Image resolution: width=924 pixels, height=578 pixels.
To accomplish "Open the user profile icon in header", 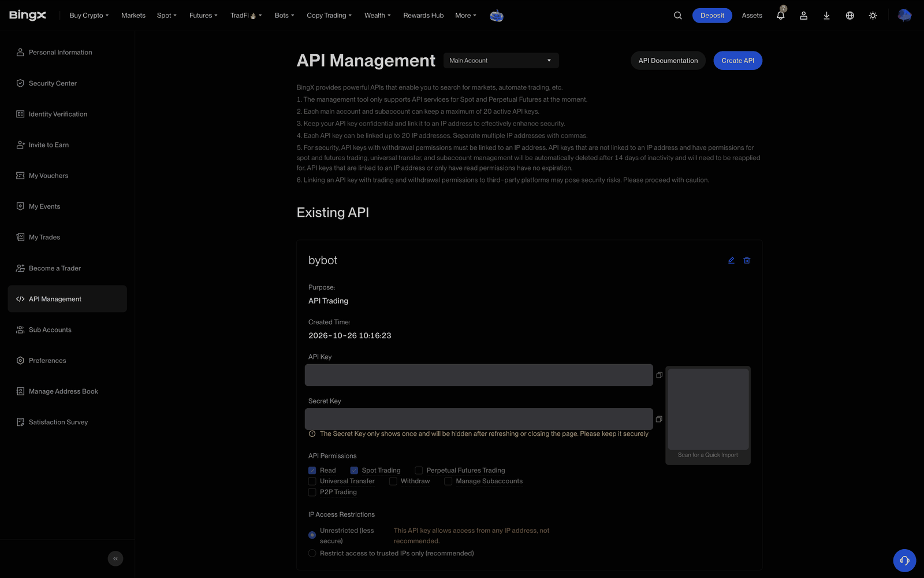I will click(x=803, y=16).
